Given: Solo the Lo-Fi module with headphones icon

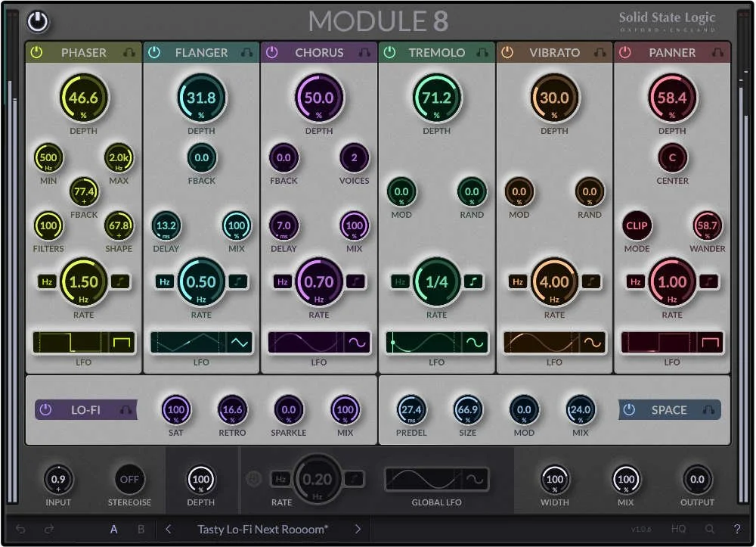Looking at the screenshot, I should point(125,410).
